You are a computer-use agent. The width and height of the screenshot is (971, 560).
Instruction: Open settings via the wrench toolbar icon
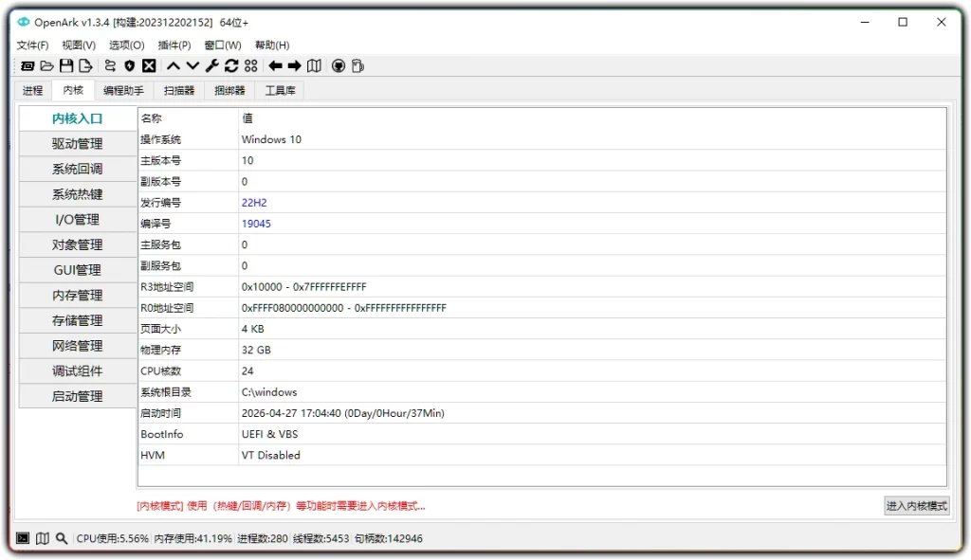[x=212, y=65]
